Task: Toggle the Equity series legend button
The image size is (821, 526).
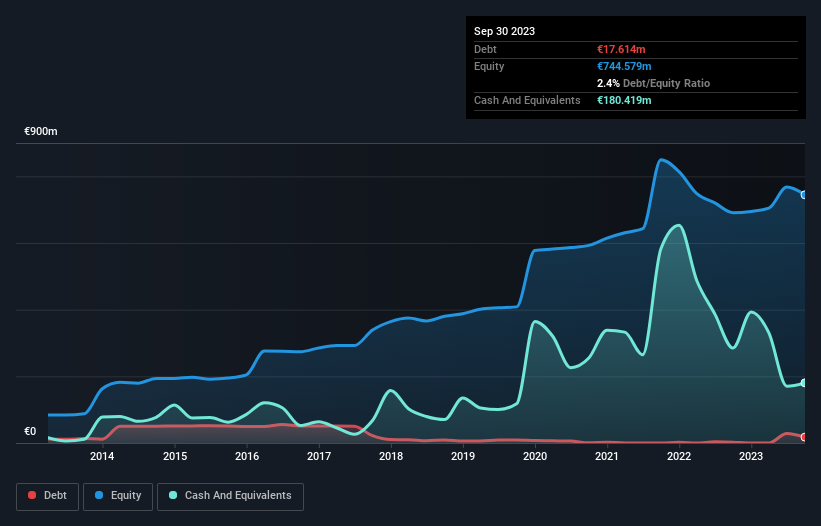Action: [118, 496]
